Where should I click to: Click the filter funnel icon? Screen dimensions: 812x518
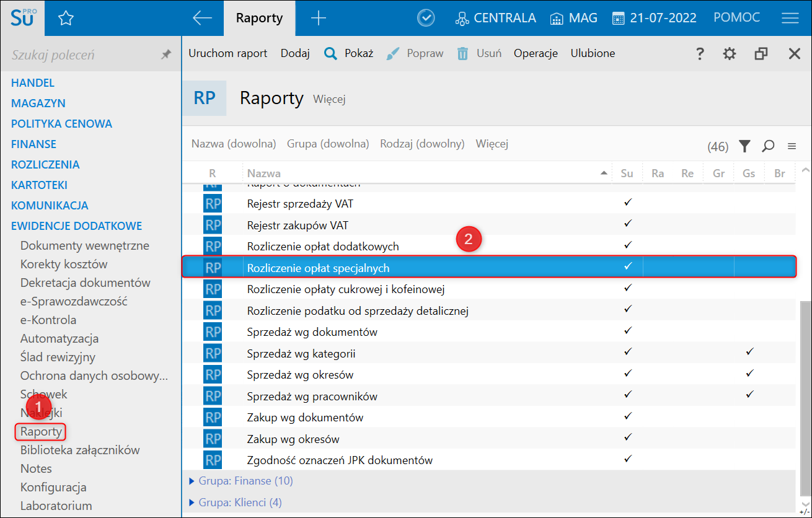coord(744,146)
